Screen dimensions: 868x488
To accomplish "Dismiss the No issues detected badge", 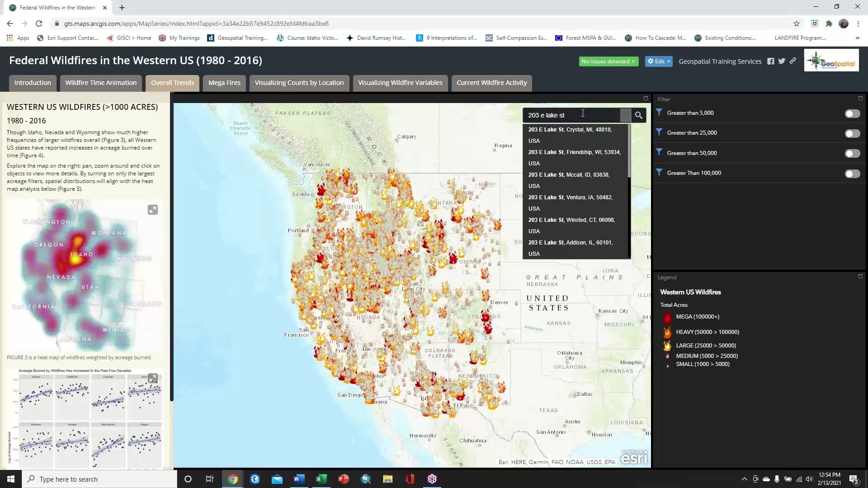I will [633, 61].
